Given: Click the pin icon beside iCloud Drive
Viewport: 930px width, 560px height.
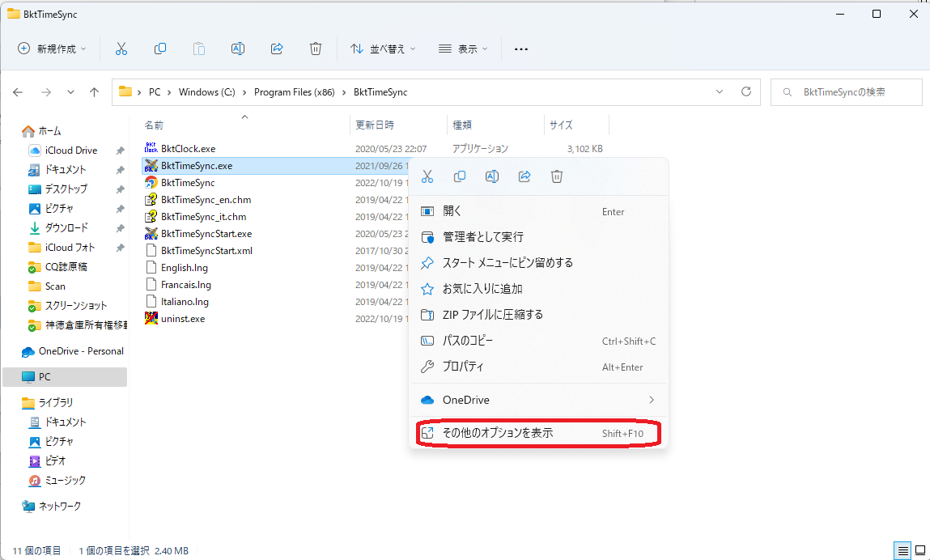Looking at the screenshot, I should (121, 151).
